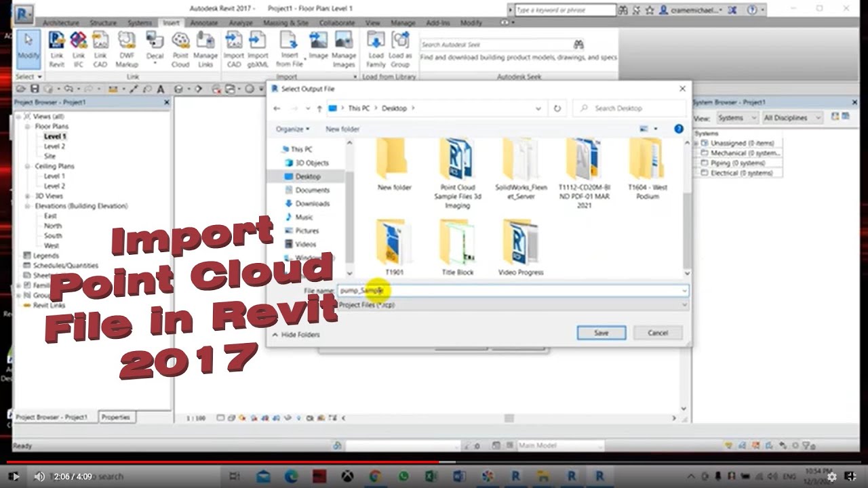Click the Load as Group icon
Image resolution: width=868 pixels, height=488 pixels.
tap(400, 49)
